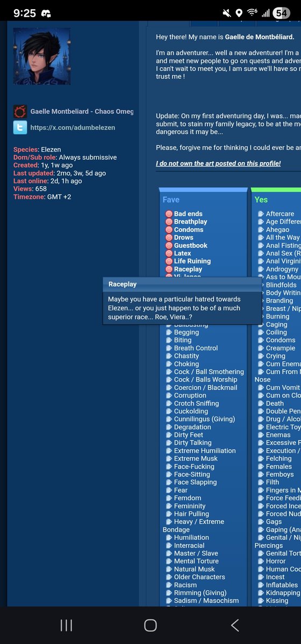Click the Raceplay tooltip title bar
The height and width of the screenshot is (644, 301).
coord(182,284)
